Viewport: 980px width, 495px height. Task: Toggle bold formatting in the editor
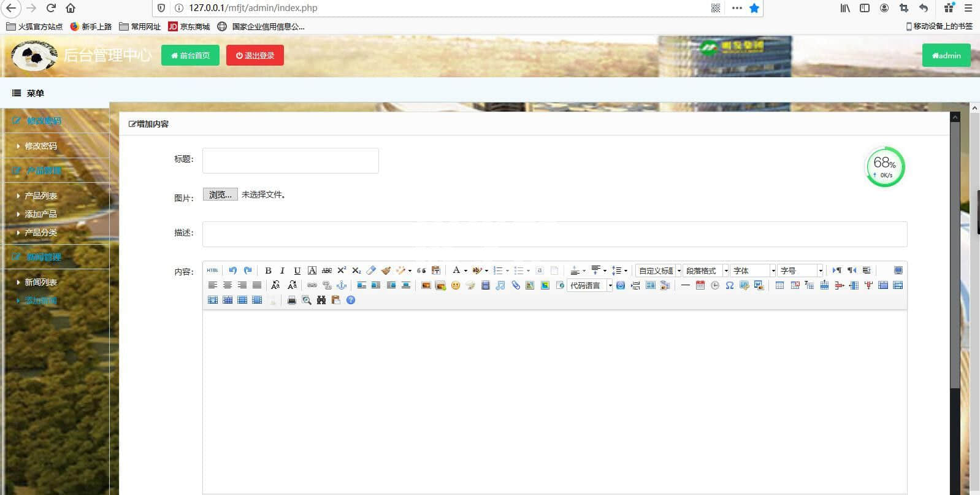tap(268, 271)
